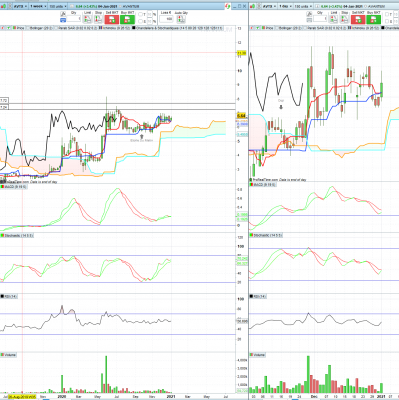Click the Volume panel icon in the daily chart
Image resolution: width=399 pixels, height=400 pixels.
click(252, 355)
